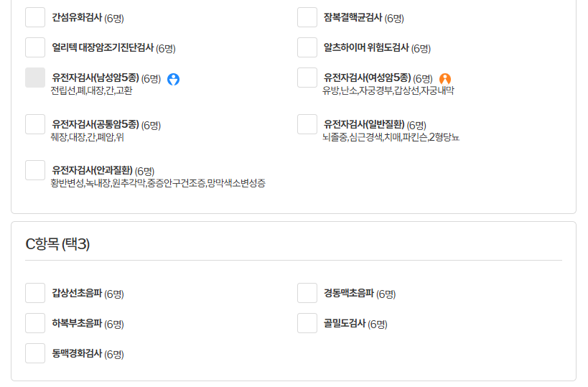Select the 유전자검사(공통암5종) checkbox

pyautogui.click(x=35, y=124)
